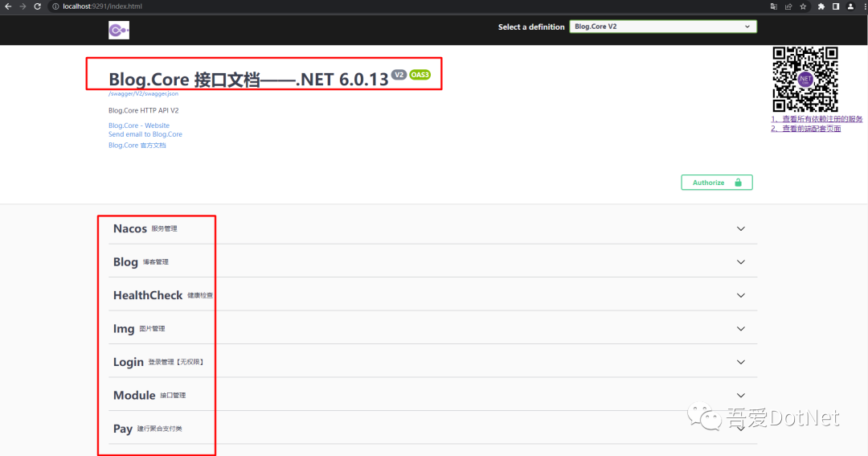Reload the page with the refresh icon

37,6
